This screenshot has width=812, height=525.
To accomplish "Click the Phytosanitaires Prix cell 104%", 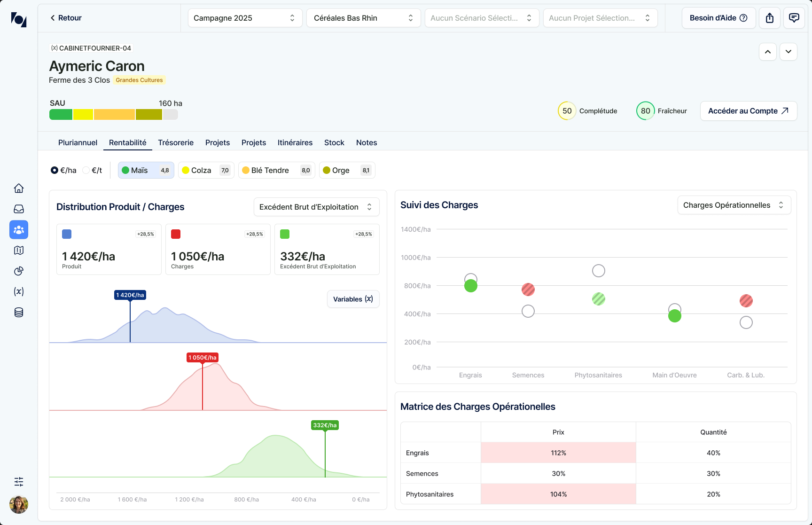I will click(558, 494).
